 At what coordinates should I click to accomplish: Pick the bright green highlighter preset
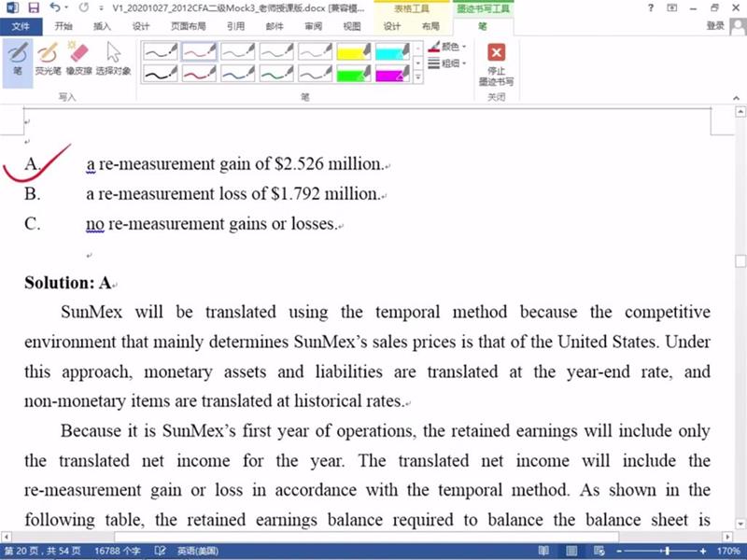[354, 74]
